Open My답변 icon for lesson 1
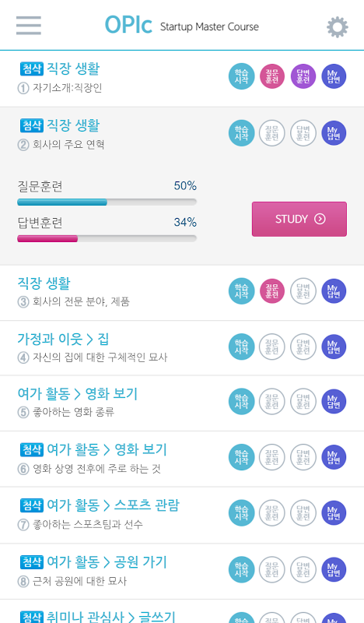 tap(334, 76)
